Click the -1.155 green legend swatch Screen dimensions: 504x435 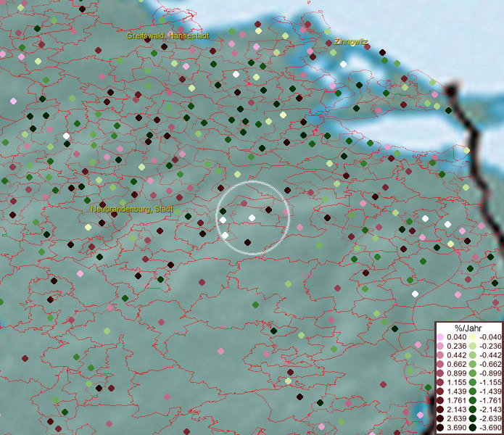[x=472, y=382]
